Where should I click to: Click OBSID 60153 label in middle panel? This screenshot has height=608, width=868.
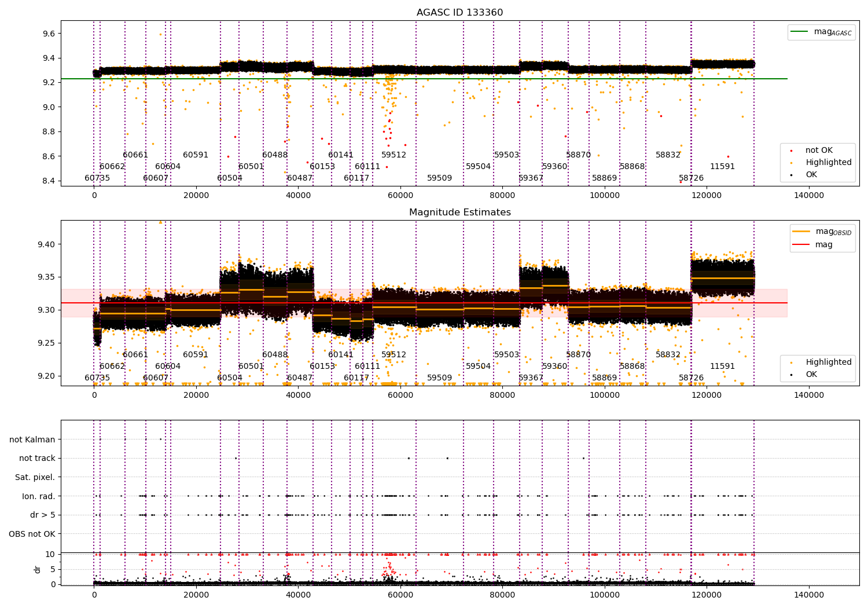pos(322,366)
